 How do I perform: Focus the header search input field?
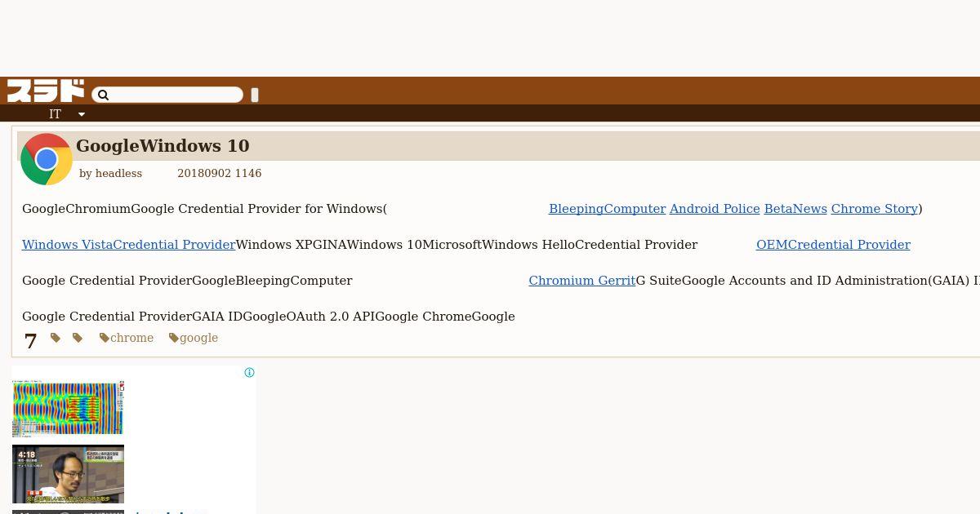pyautogui.click(x=167, y=95)
